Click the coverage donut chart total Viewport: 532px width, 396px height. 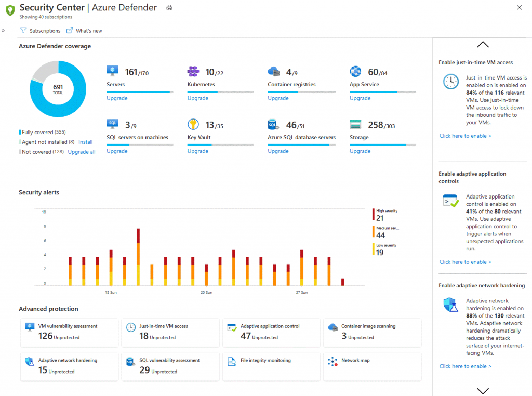tap(58, 89)
